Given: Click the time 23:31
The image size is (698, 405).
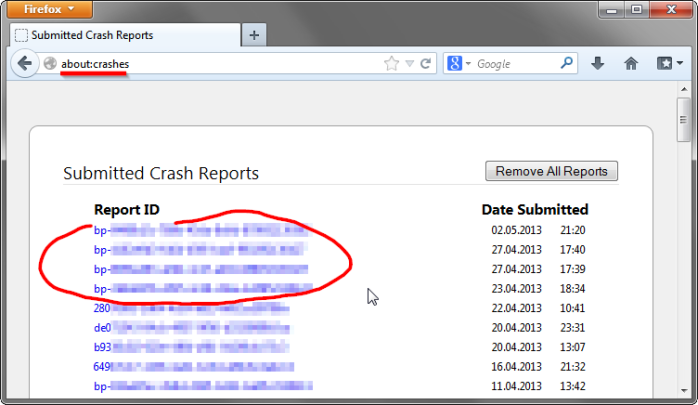Looking at the screenshot, I should click(572, 328).
